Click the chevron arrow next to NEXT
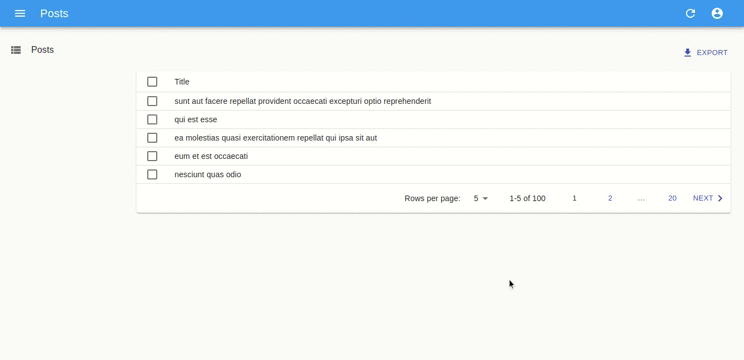Image resolution: width=744 pixels, height=360 pixels. (x=720, y=198)
